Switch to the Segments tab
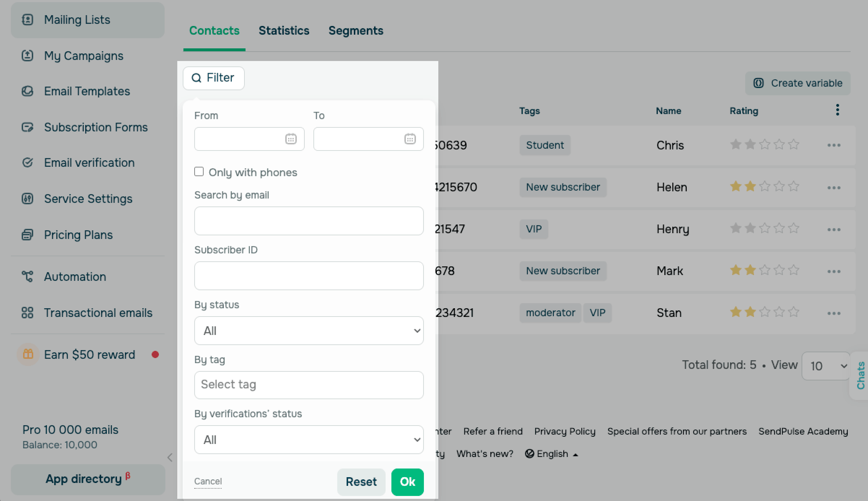Screen dimensions: 868x501 [x=356, y=31]
